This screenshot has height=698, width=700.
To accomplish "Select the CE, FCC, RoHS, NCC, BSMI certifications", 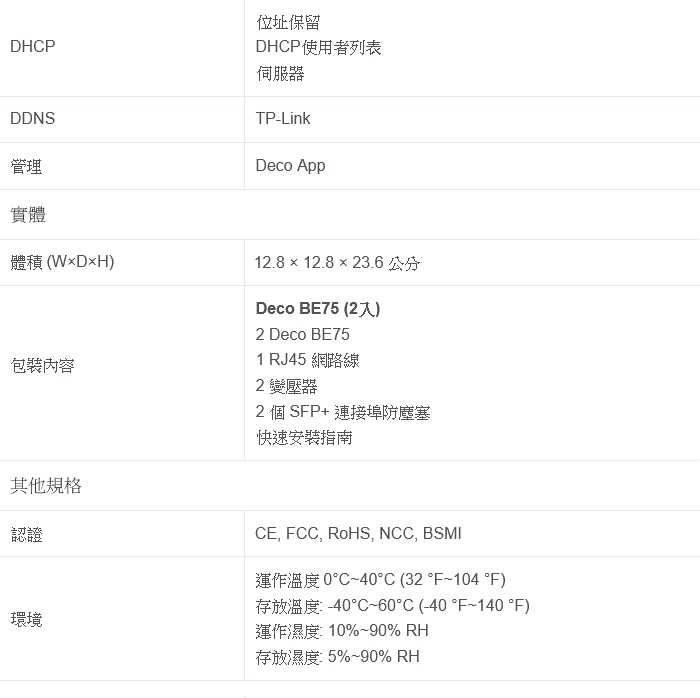I will (358, 534).
